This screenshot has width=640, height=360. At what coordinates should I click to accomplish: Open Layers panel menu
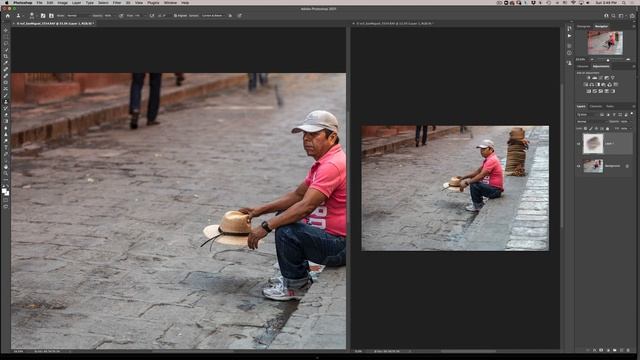[x=634, y=107]
